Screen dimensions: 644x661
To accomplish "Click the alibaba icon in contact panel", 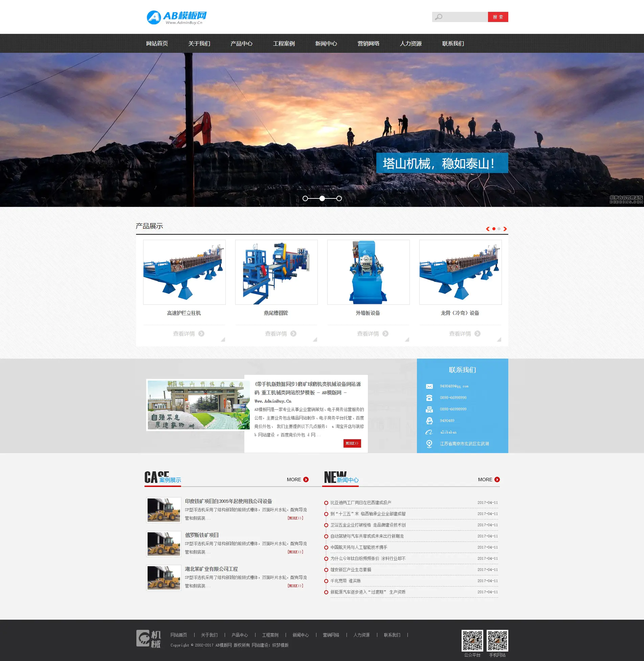I will tap(429, 432).
